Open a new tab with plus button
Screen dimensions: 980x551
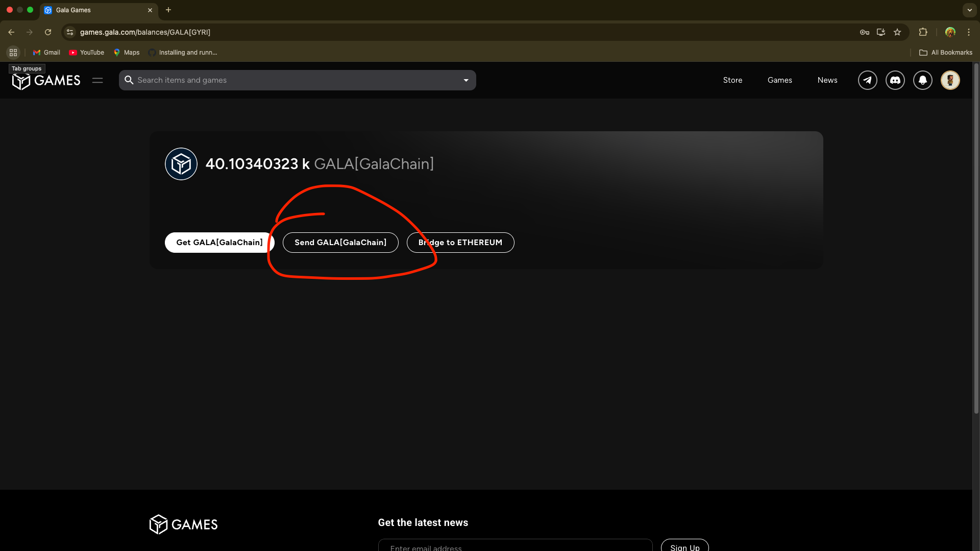(x=168, y=10)
